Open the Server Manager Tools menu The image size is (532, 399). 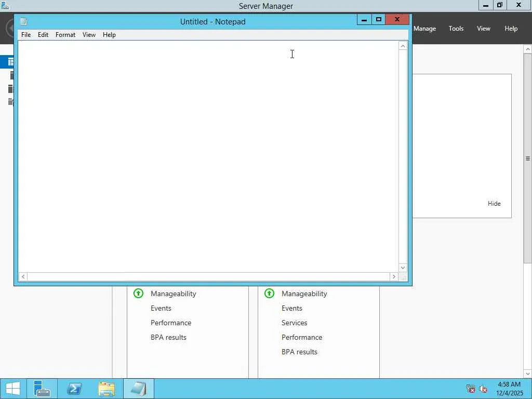(x=456, y=29)
